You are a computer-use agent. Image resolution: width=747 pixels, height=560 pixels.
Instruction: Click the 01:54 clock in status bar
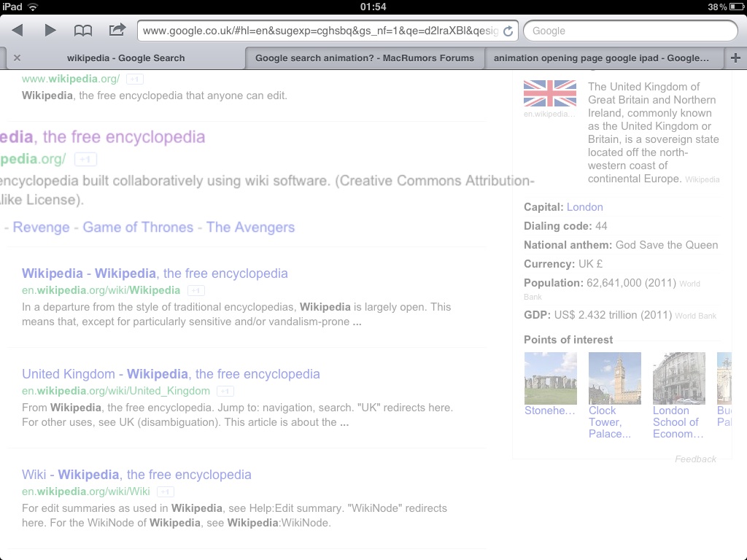(x=373, y=7)
